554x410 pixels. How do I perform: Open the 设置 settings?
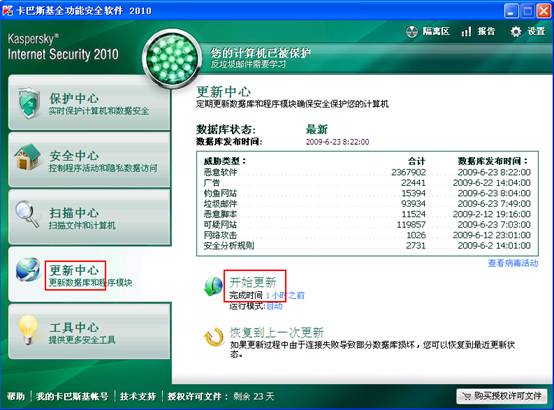(528, 31)
